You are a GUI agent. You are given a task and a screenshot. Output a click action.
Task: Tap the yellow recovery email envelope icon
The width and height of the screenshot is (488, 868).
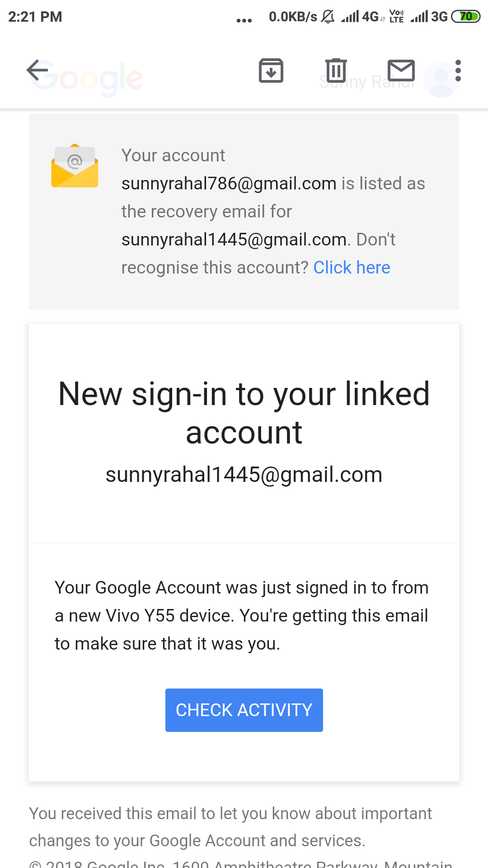coord(75,165)
